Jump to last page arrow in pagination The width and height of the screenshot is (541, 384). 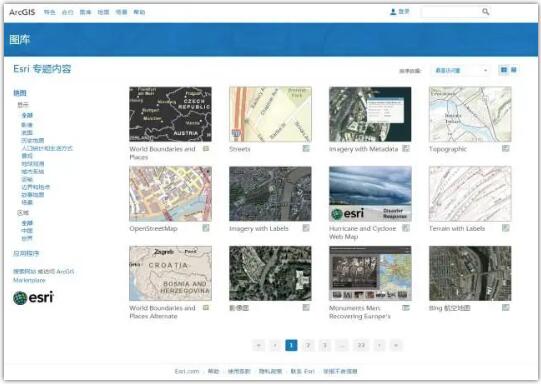[x=396, y=345]
